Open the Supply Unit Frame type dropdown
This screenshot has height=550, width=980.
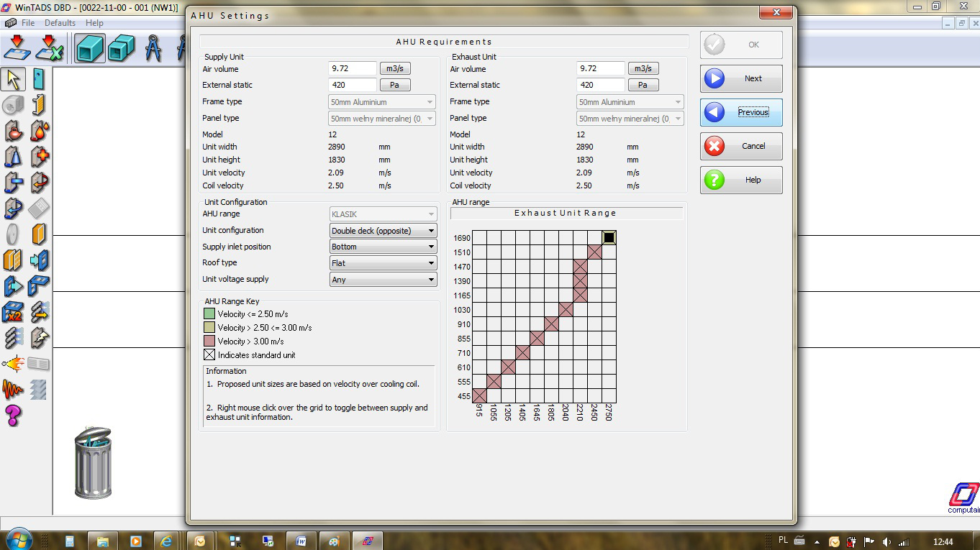[x=382, y=102]
